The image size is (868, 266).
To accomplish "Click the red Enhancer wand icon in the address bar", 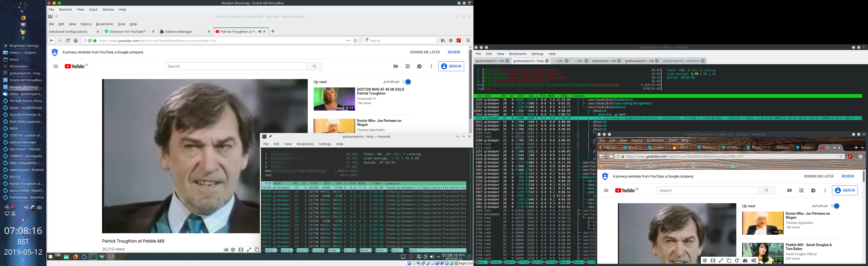I will (x=459, y=40).
